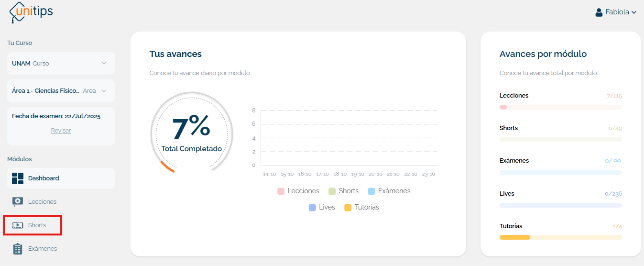Image resolution: width=644 pixels, height=266 pixels.
Task: Expand the Área 1 Ciencias Físico dropdown
Action: point(104,90)
